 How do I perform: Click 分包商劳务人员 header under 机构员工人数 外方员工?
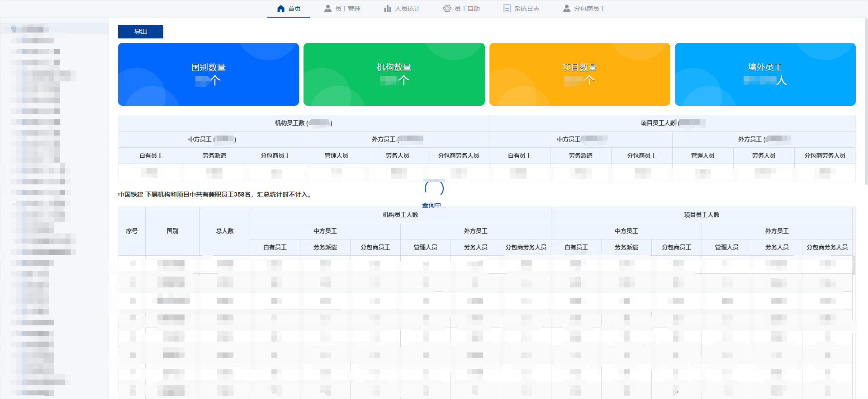tap(526, 247)
